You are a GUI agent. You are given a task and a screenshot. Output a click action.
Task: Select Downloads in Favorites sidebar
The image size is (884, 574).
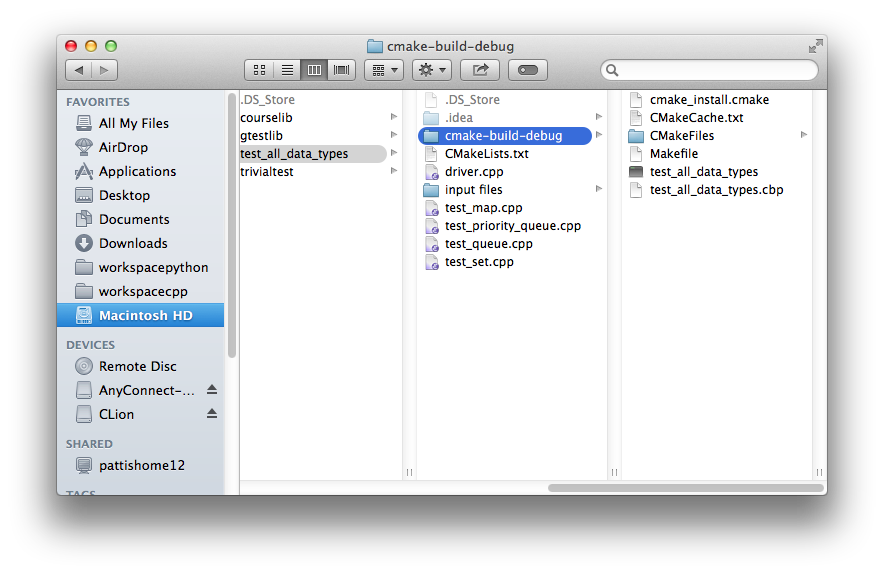tap(132, 243)
